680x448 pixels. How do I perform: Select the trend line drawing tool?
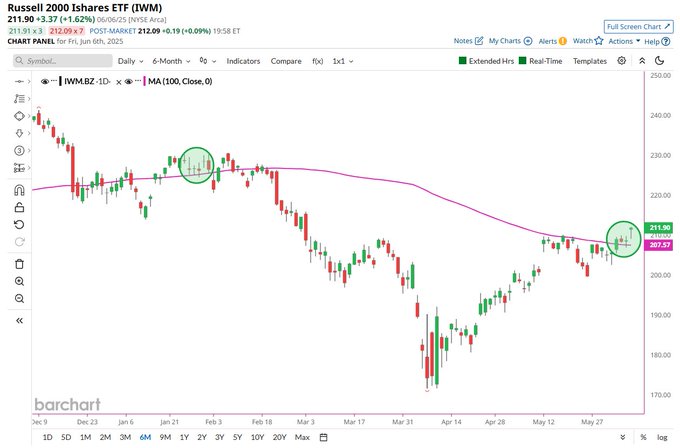19,82
